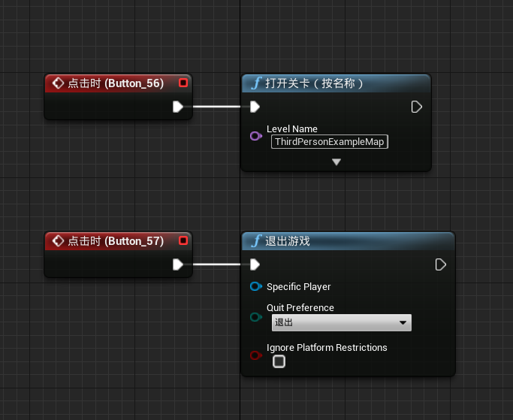Click the Level Name label
This screenshot has height=420, width=513.
click(x=292, y=129)
